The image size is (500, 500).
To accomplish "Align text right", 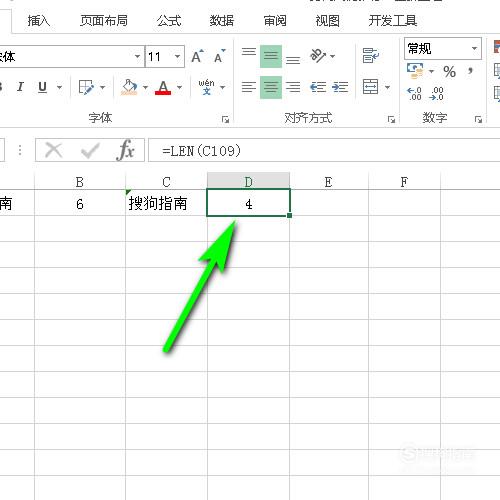I will 293,87.
